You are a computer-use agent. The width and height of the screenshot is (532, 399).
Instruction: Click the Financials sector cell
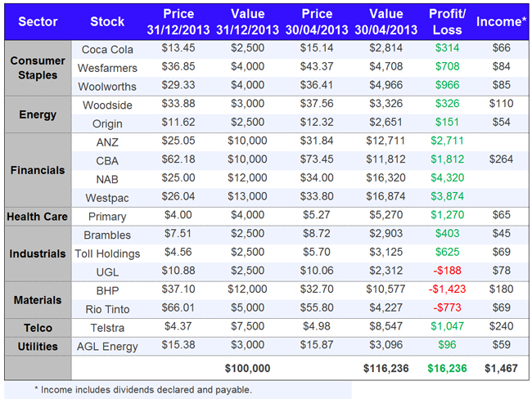tap(38, 171)
